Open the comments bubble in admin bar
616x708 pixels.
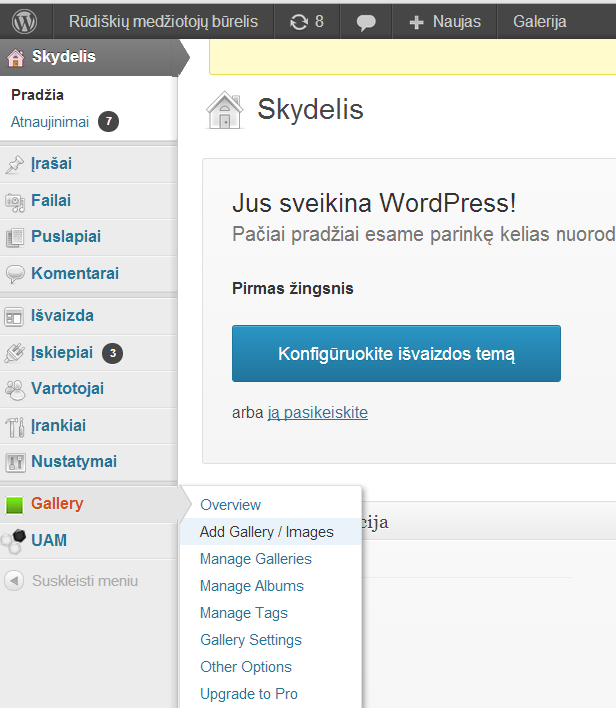(x=366, y=22)
